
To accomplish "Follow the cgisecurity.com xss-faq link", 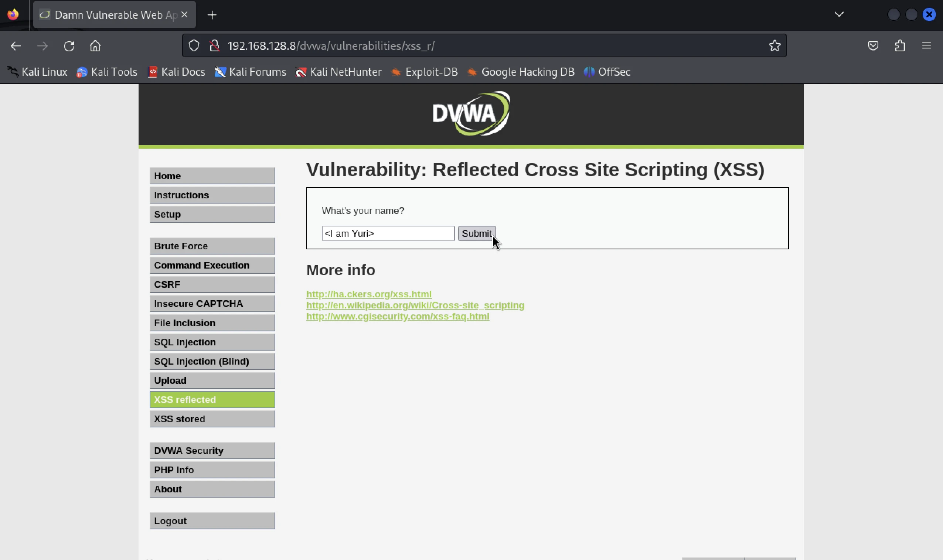I will coord(398,316).
